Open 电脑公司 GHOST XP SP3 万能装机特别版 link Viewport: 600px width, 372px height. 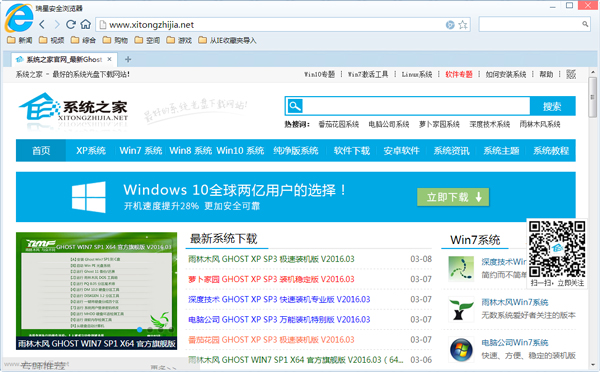pyautogui.click(x=279, y=320)
